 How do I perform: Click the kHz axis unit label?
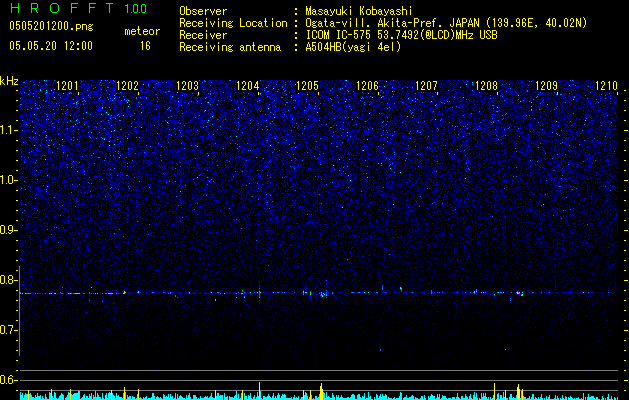[x=9, y=81]
